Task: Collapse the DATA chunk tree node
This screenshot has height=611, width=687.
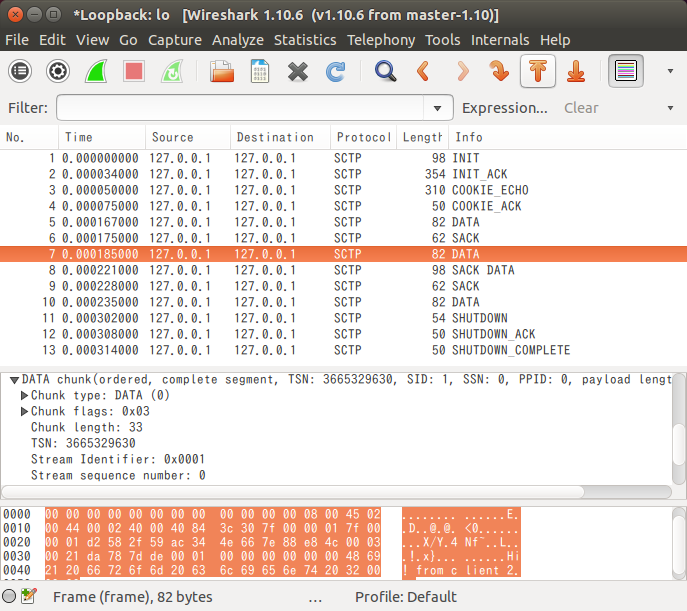Action: [x=13, y=380]
